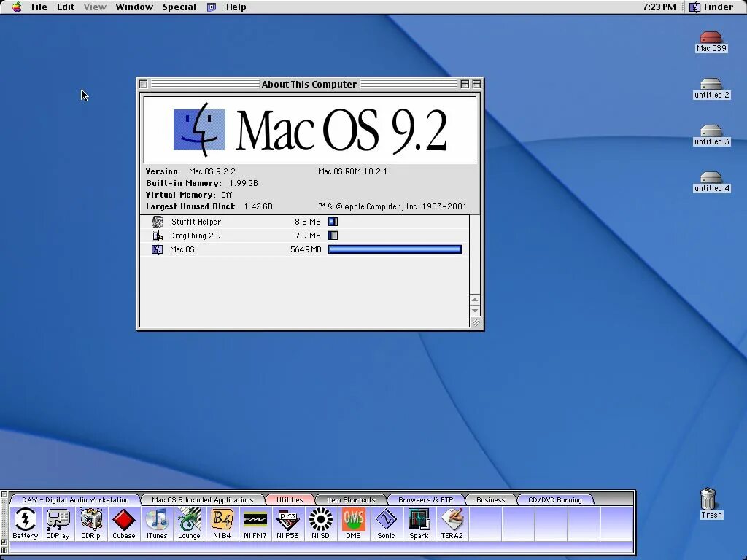The image size is (747, 560).
Task: Launch the OMS application icon
Action: (x=354, y=523)
